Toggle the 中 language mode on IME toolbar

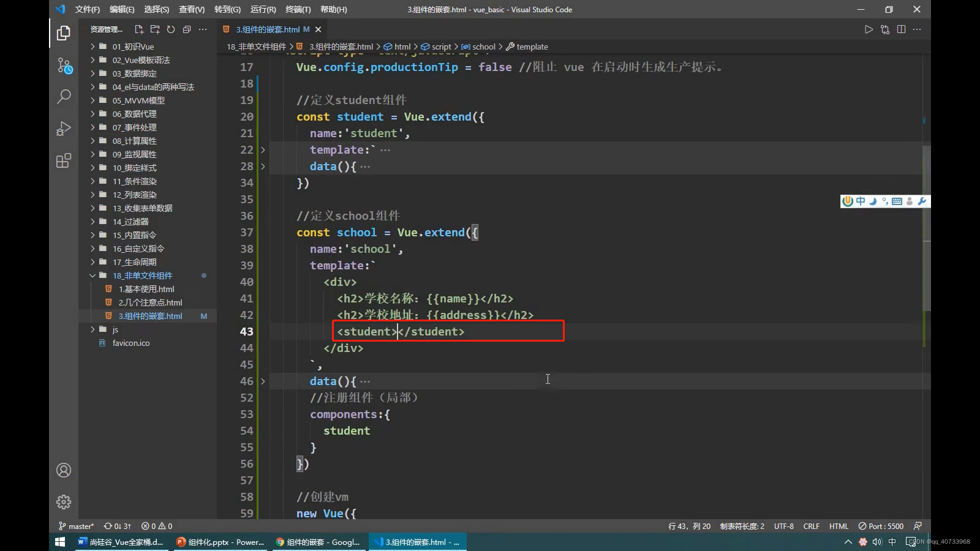[x=861, y=201]
